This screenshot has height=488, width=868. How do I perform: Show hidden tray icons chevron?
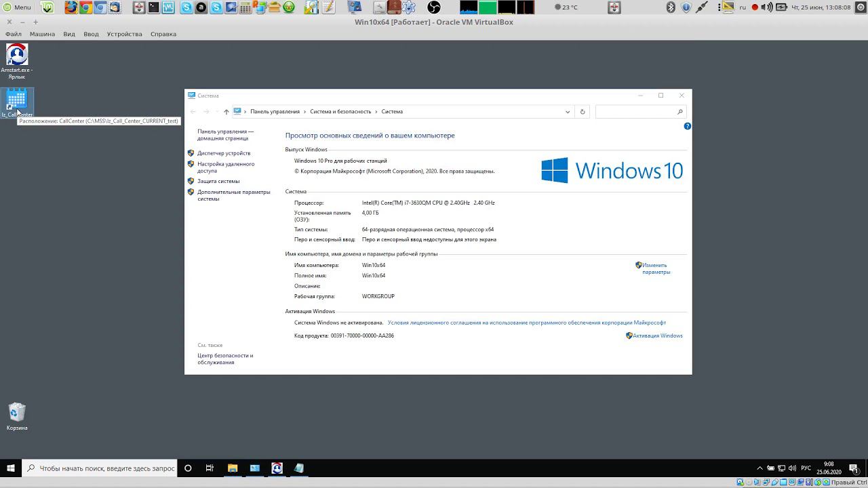tap(759, 468)
